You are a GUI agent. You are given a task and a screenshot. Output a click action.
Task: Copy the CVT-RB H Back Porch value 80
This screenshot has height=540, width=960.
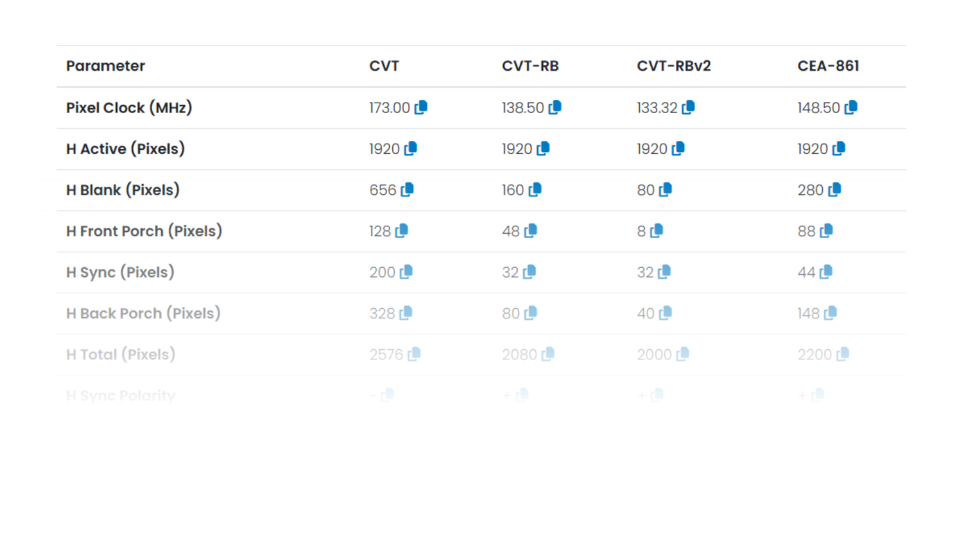(530, 313)
